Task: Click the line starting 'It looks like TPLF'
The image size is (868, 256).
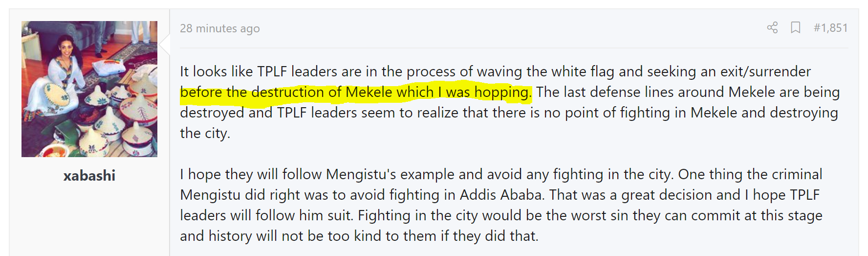Action: 495,71
